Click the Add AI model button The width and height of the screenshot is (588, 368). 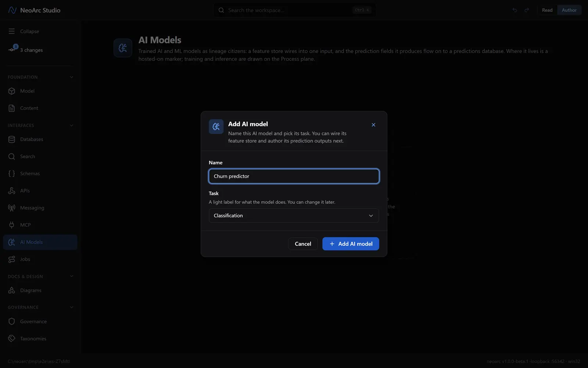click(x=351, y=244)
